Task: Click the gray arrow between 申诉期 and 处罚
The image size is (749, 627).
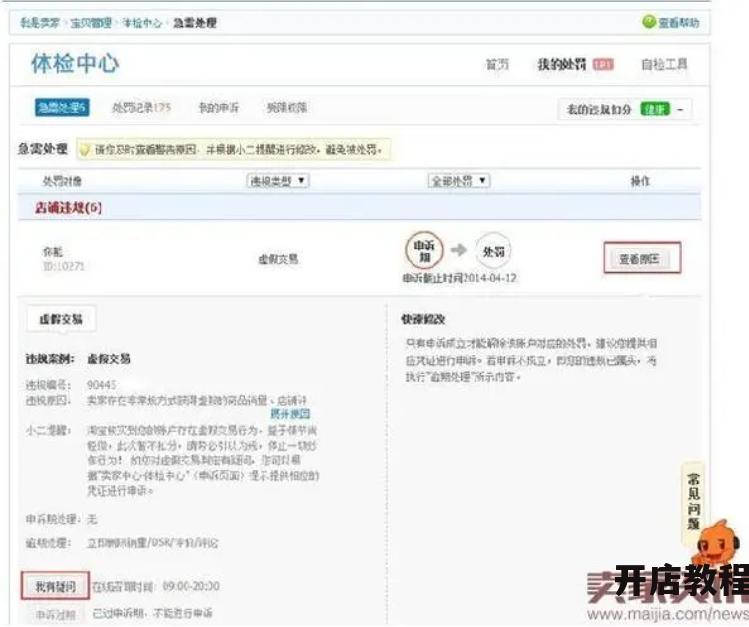Action: pyautogui.click(x=459, y=250)
